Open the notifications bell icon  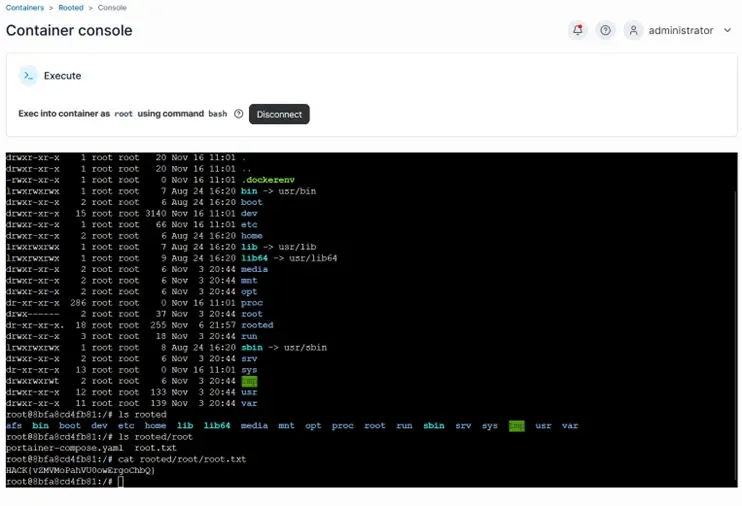[x=577, y=31]
